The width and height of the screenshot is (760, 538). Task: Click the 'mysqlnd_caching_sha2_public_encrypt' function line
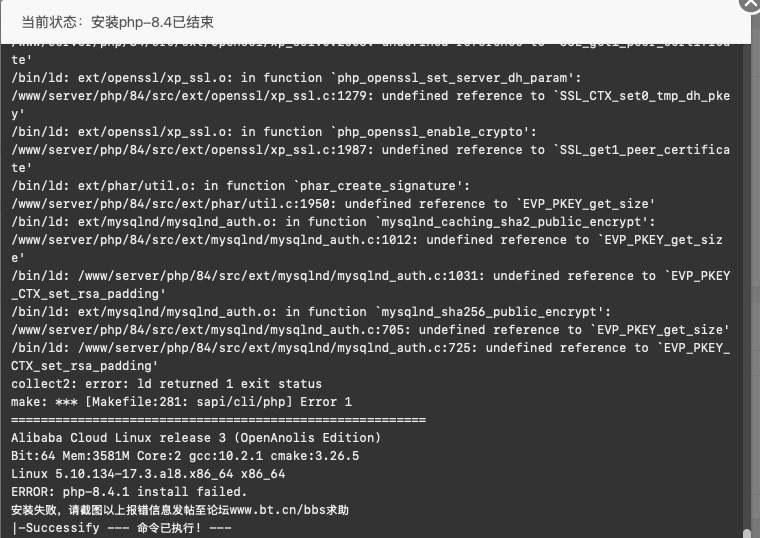click(x=333, y=222)
